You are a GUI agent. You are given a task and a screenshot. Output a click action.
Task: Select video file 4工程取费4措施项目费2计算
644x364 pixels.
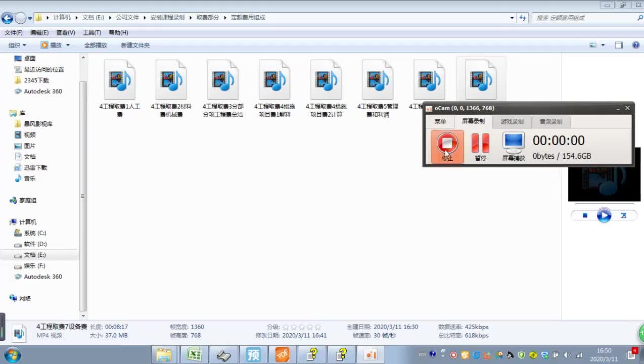(326, 89)
